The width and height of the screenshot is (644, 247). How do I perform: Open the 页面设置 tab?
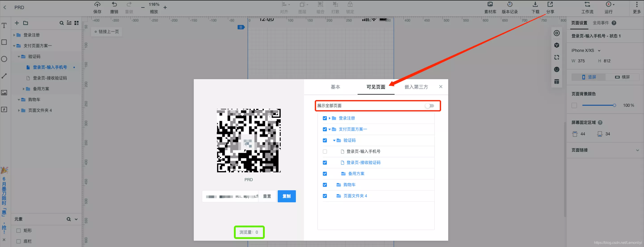pos(579,23)
